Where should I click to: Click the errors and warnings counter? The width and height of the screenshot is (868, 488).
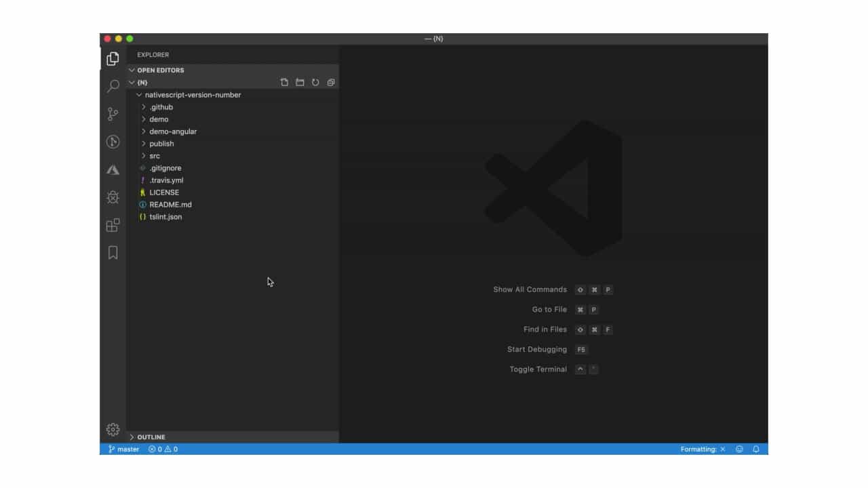click(163, 449)
